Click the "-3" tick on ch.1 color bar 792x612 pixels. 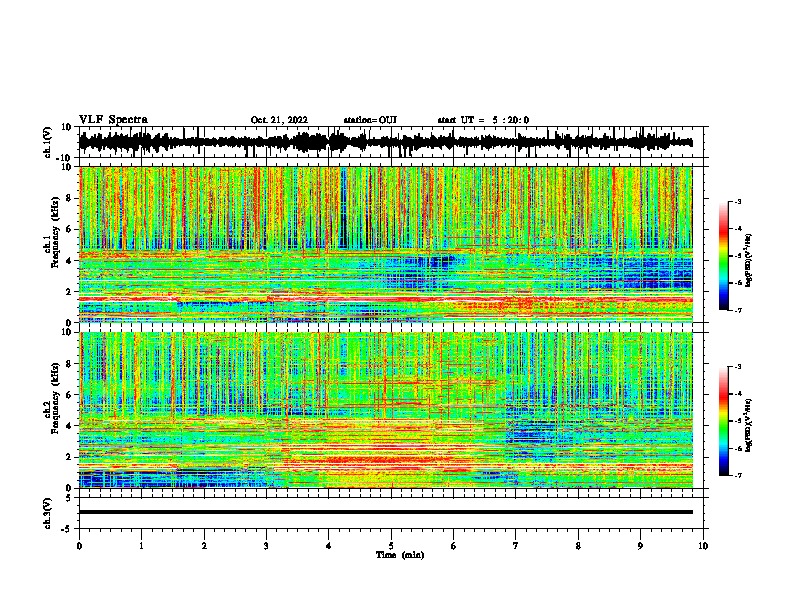[737, 201]
